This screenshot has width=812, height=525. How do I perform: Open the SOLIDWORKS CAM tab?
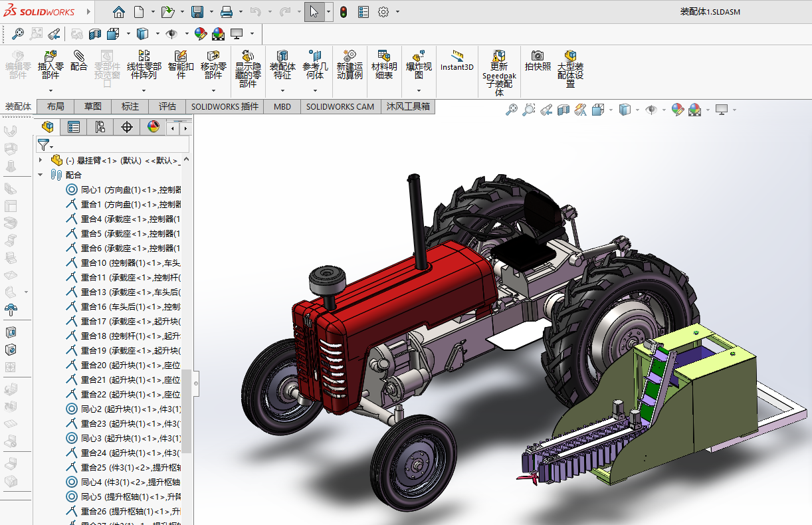(340, 106)
